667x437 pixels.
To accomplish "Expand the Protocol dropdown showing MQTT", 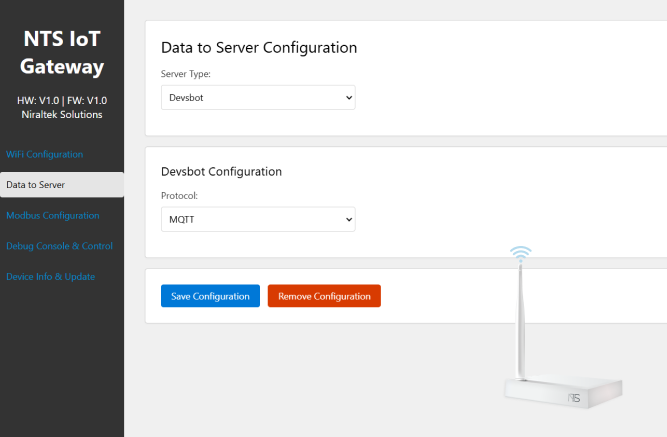I will point(258,219).
